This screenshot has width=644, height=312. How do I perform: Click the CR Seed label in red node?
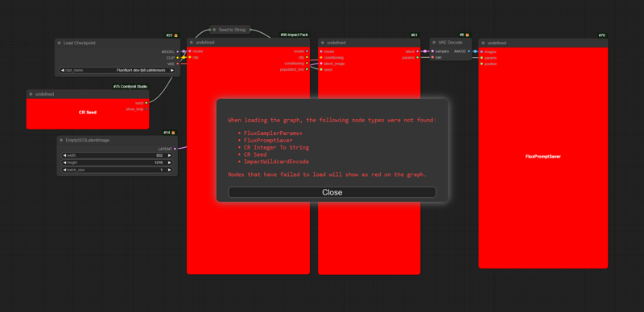click(88, 112)
